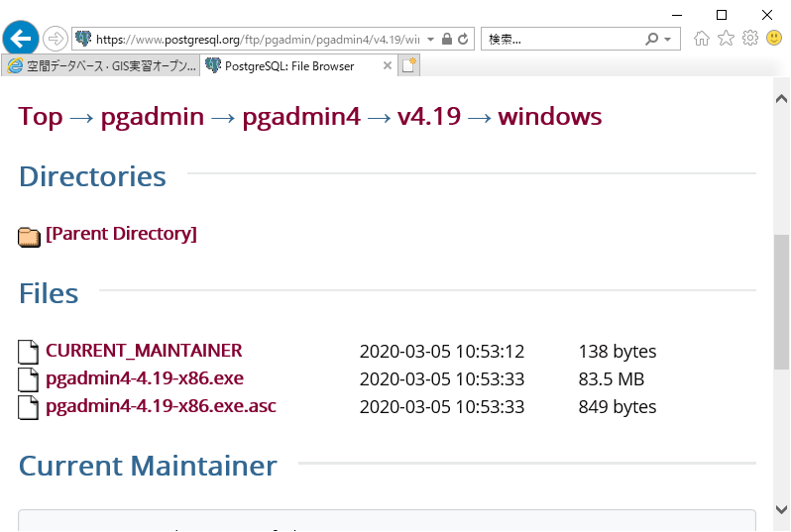Click the 849 bytes size text
791x532 pixels.
click(x=618, y=407)
